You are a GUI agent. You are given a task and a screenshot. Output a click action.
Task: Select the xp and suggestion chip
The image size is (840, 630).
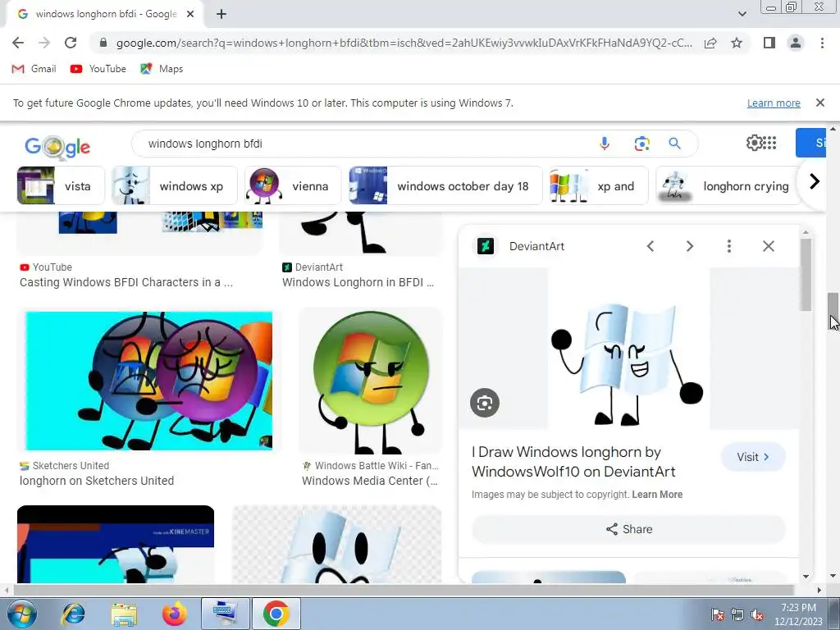tap(599, 186)
